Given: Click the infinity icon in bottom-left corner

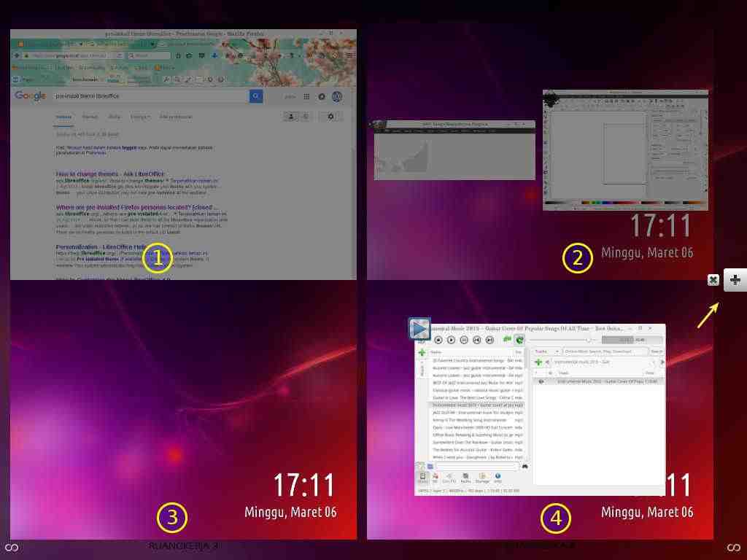Looking at the screenshot, I should click(x=11, y=548).
